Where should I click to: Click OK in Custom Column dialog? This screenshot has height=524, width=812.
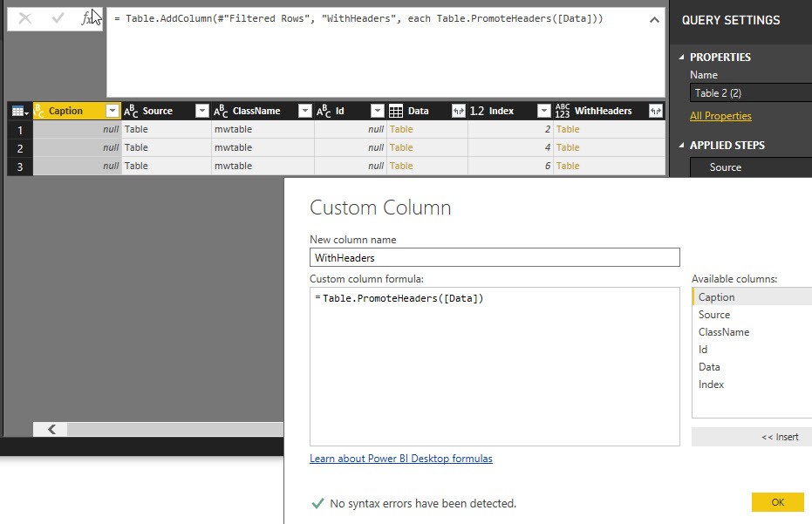pyautogui.click(x=778, y=502)
